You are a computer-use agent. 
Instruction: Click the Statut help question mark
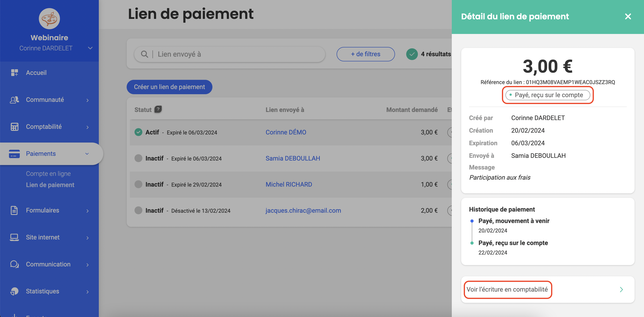coord(158,109)
